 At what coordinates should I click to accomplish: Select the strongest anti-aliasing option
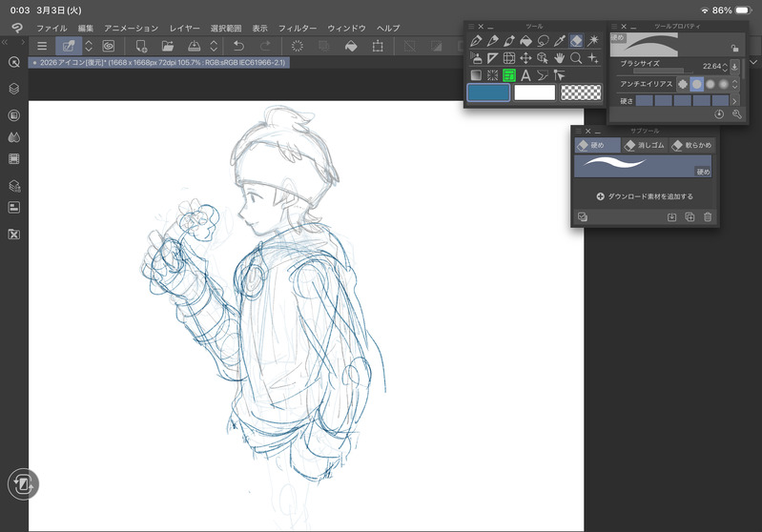(x=724, y=84)
